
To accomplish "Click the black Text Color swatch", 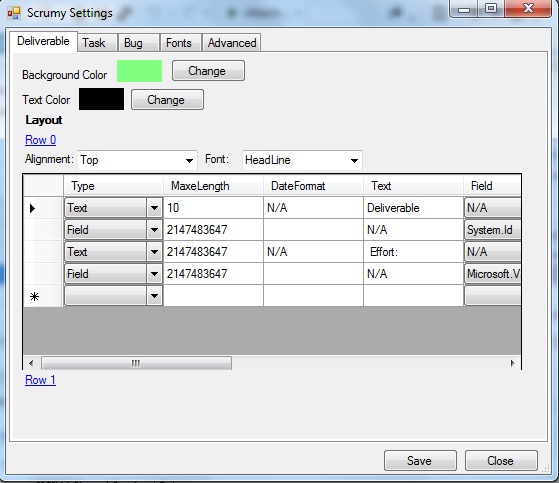I will pos(101,99).
